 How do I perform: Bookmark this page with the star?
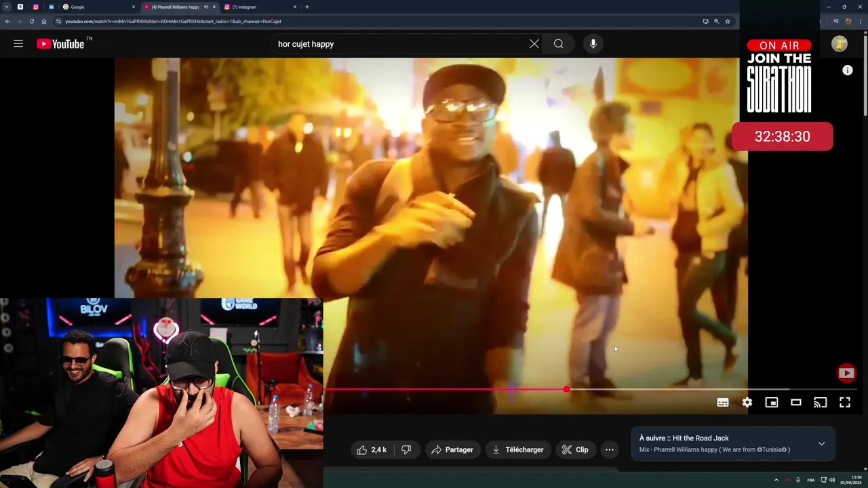pyautogui.click(x=728, y=21)
